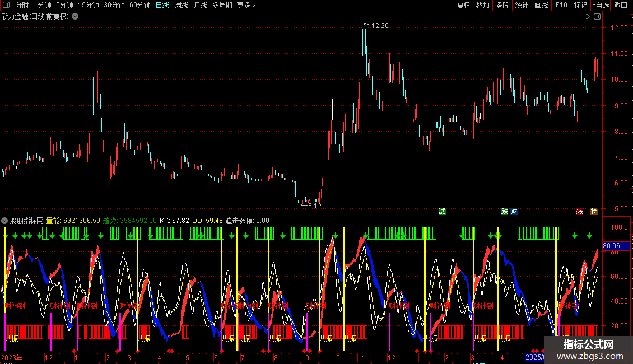
Task: Click the DD: 59.48 readout
Action: (207, 221)
